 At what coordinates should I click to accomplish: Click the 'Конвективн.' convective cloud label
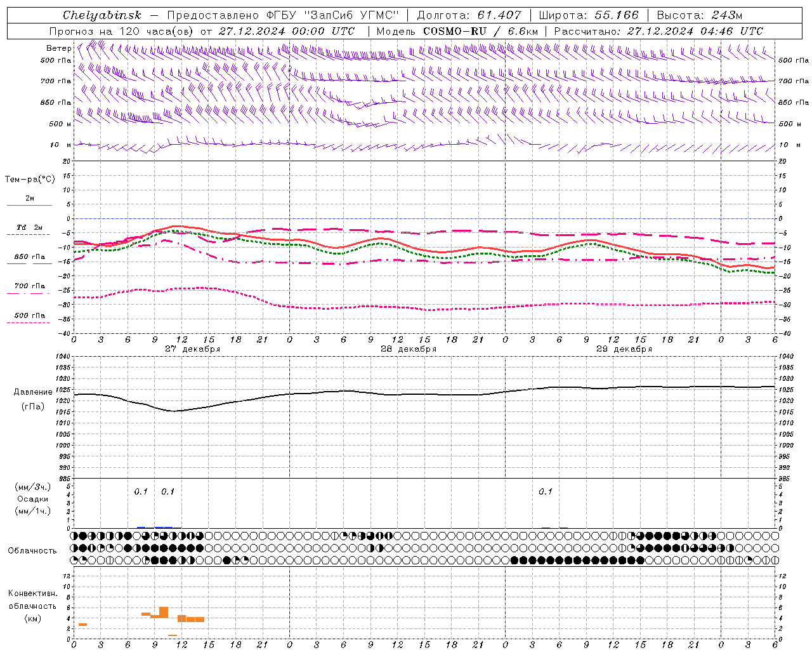tap(32, 594)
